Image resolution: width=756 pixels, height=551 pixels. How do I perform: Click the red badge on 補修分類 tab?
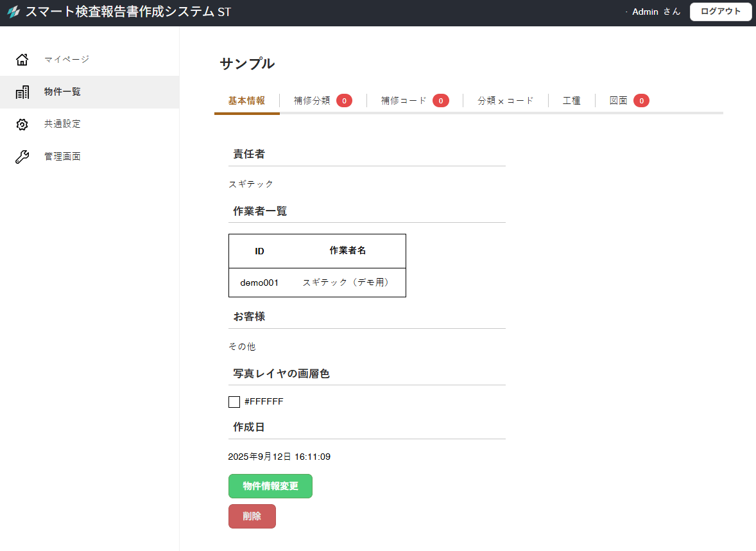(x=344, y=100)
